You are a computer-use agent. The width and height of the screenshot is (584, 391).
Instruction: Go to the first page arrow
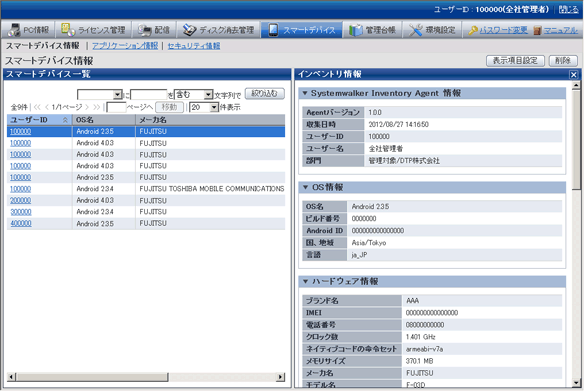[x=37, y=107]
